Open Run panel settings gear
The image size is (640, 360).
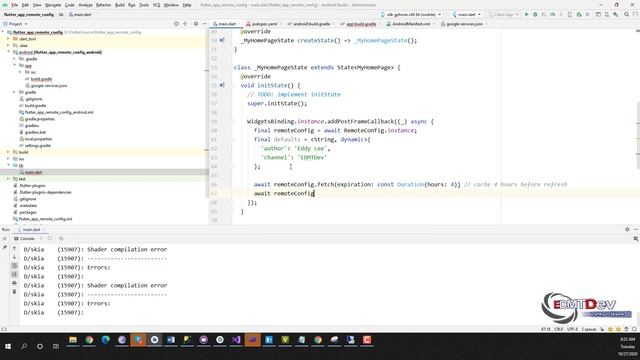tap(627, 229)
